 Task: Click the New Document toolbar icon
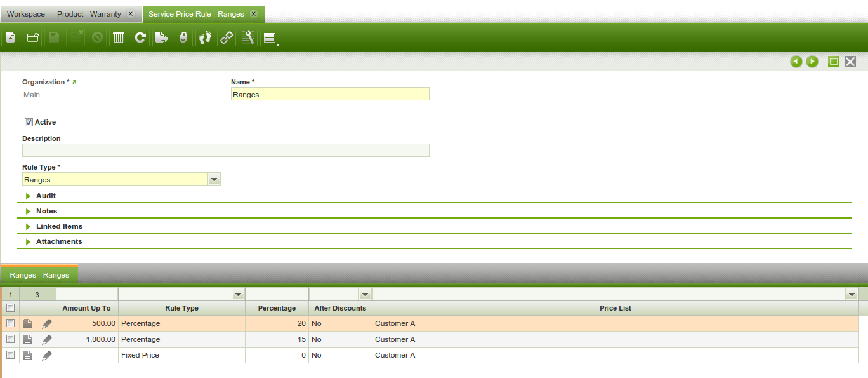11,38
